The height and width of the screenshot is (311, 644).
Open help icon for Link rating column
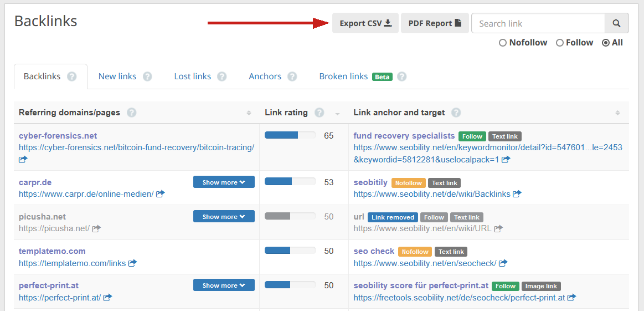319,113
